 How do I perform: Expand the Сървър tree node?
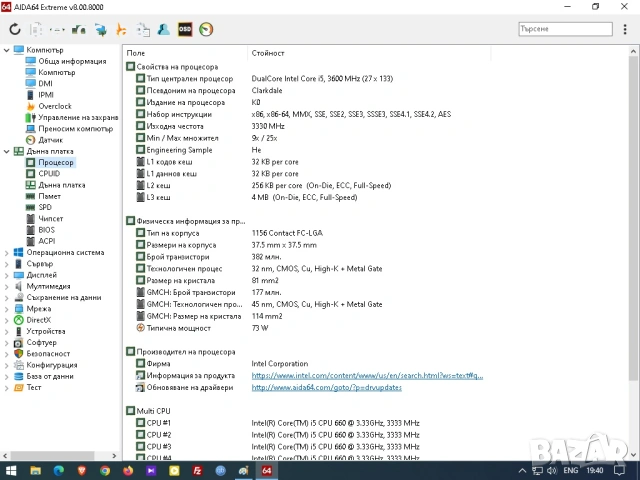coord(6,264)
